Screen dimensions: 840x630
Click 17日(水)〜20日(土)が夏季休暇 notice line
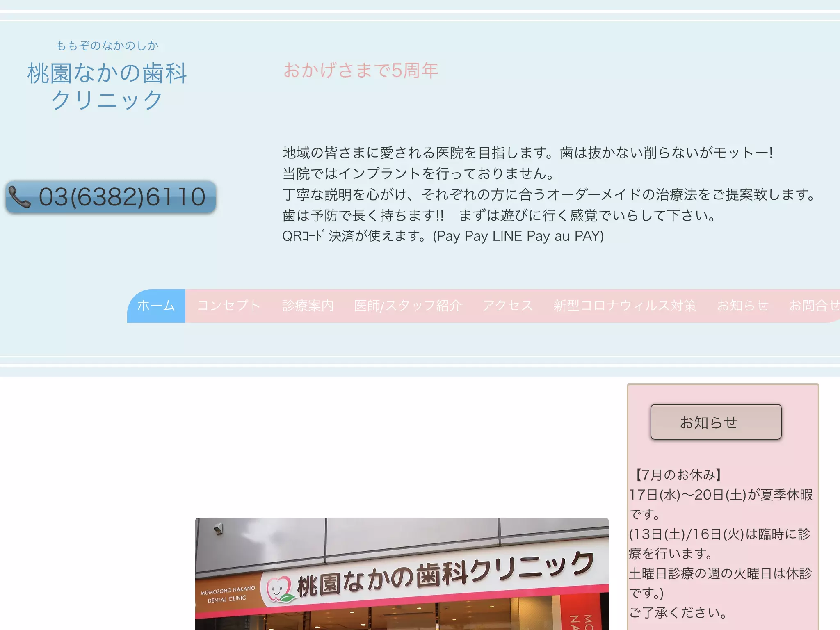coord(721,495)
